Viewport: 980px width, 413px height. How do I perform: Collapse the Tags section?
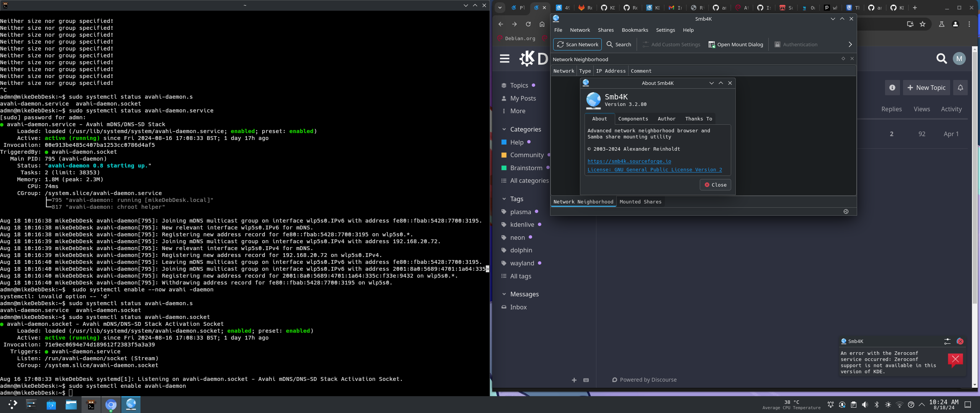[513, 199]
